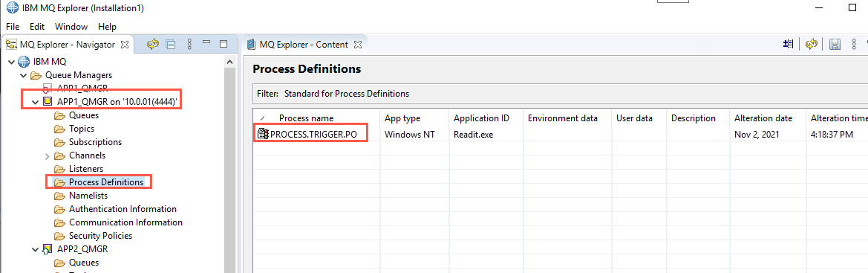868x273 pixels.
Task: Select Authentication Information tree item
Action: click(x=123, y=209)
